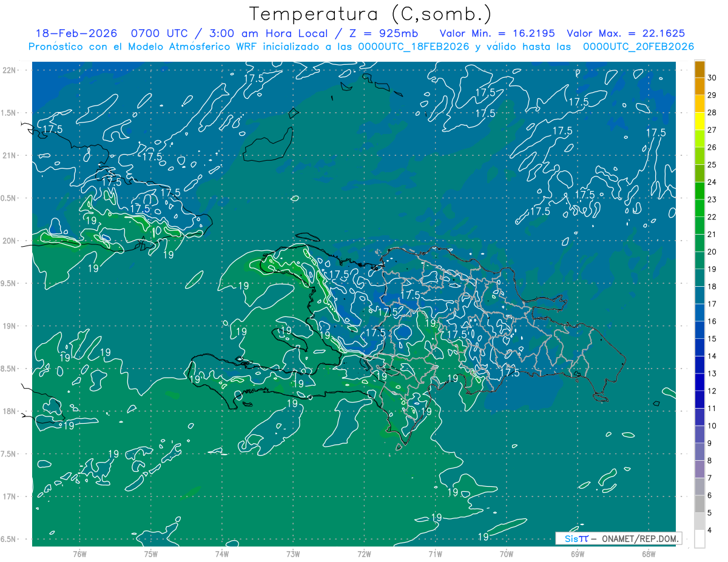Click the legend value "30"
The width and height of the screenshot is (728, 562).
tap(712, 78)
